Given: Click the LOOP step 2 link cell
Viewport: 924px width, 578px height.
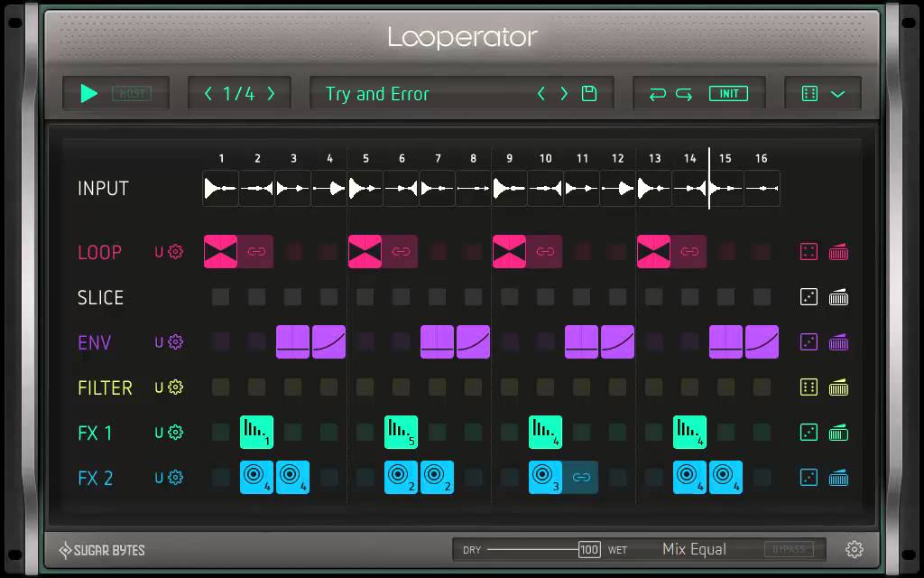Looking at the screenshot, I should pyautogui.click(x=256, y=252).
